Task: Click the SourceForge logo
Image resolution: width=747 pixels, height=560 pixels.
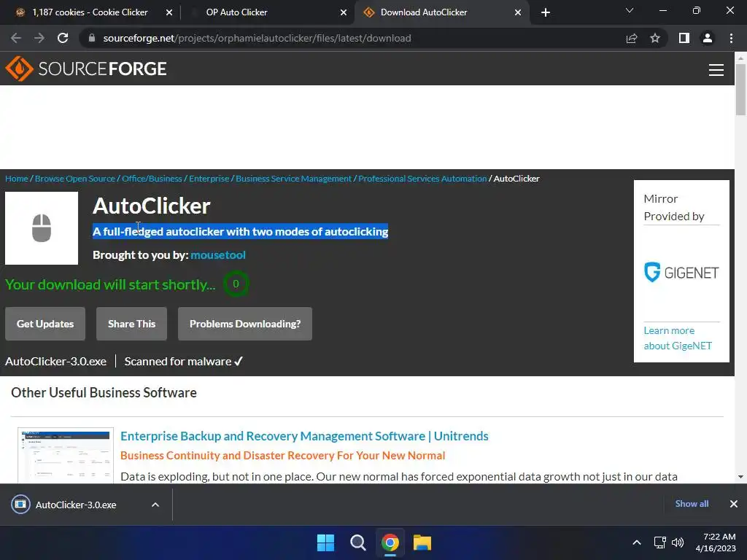Action: click(x=86, y=69)
